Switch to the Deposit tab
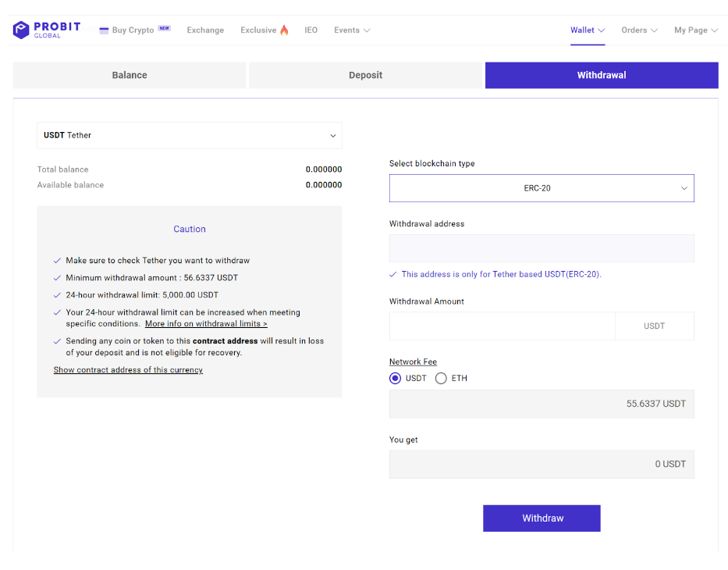This screenshot has height=570, width=728. 365,75
